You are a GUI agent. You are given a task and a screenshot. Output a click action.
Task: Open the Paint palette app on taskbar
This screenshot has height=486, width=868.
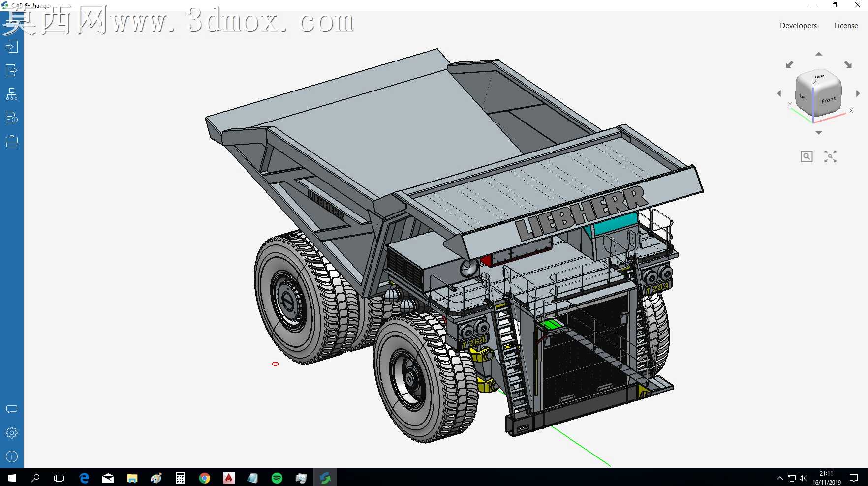click(156, 478)
